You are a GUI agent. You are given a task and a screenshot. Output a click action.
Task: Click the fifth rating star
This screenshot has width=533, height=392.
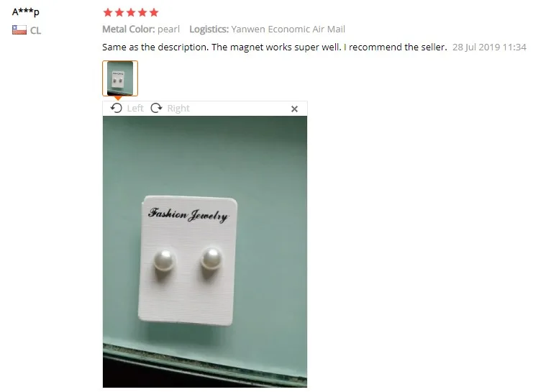(x=154, y=12)
